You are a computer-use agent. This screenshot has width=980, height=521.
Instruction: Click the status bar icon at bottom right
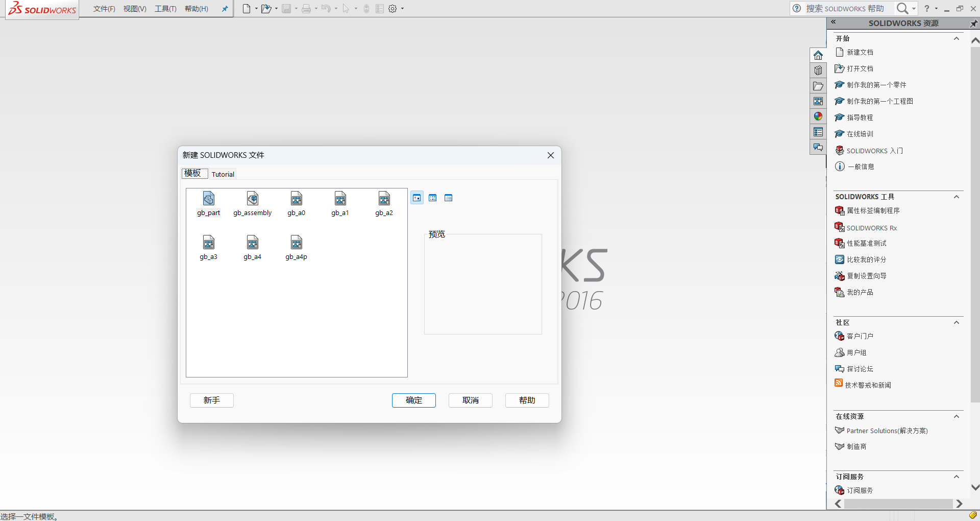973,515
